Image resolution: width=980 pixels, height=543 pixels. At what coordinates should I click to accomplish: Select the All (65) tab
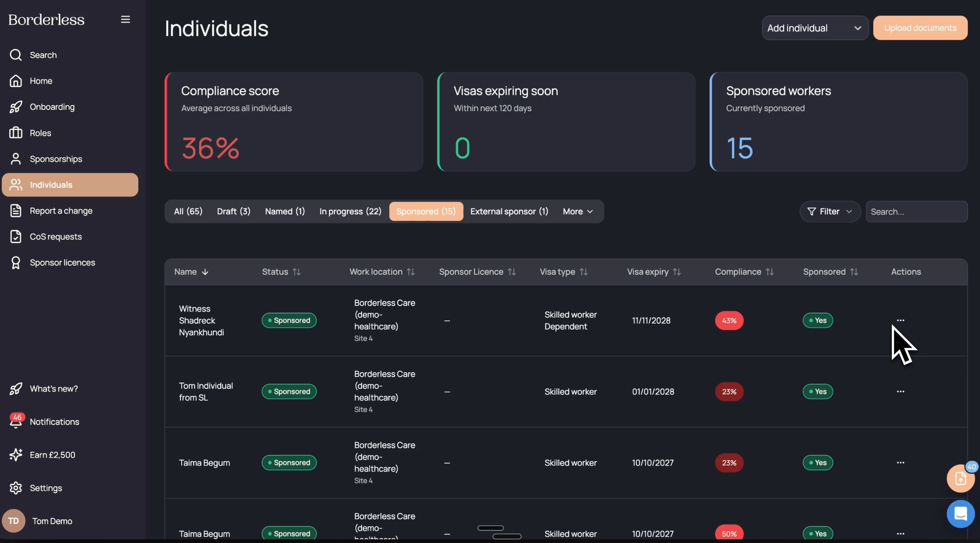tap(188, 211)
